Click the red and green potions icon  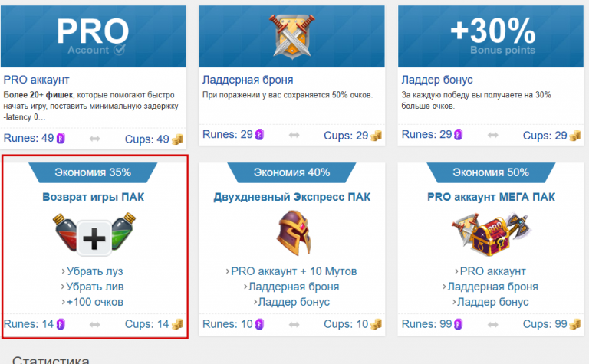click(x=94, y=234)
